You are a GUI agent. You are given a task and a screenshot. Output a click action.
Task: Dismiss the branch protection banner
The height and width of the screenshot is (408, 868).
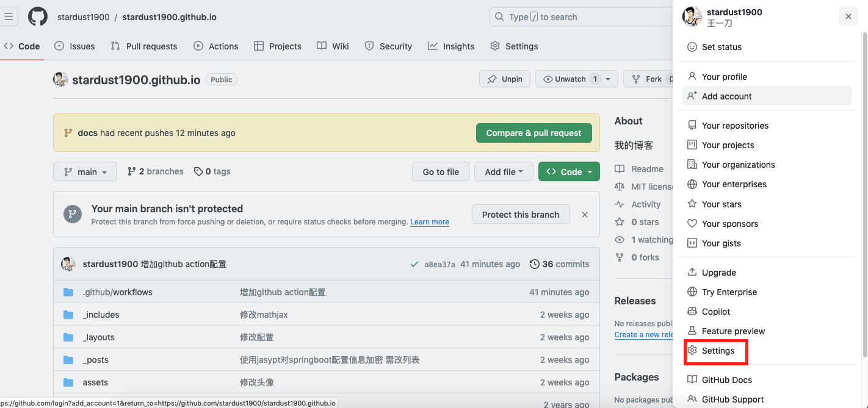tap(585, 215)
